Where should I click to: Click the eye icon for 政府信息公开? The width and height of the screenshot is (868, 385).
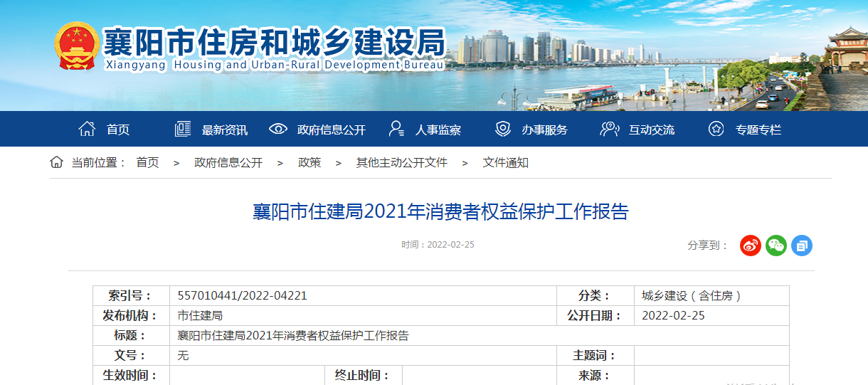click(278, 129)
